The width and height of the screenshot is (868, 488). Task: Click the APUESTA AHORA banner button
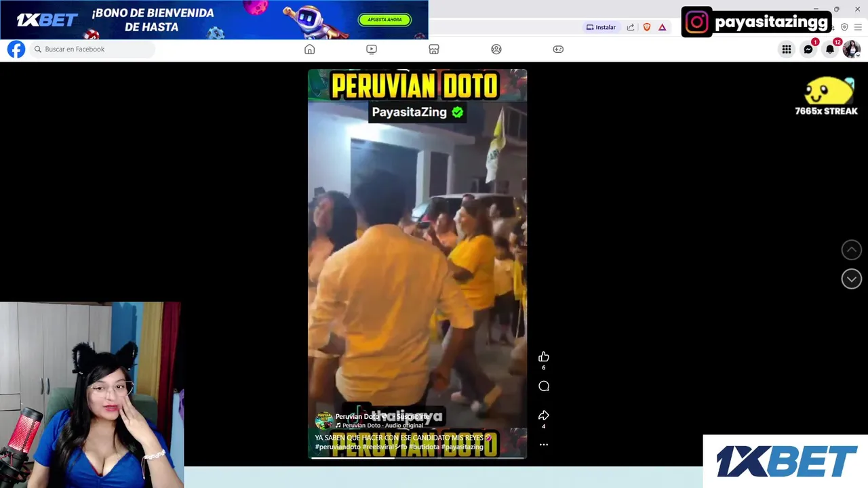384,20
